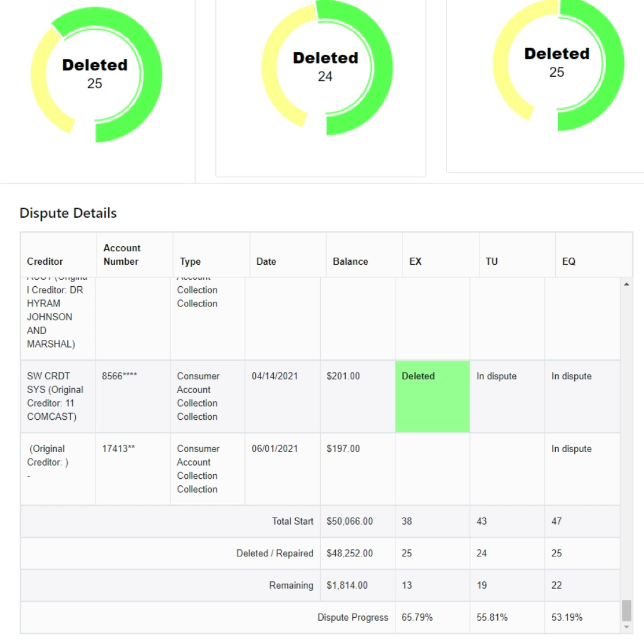This screenshot has height=644, width=644.
Task: Select the SW CRDT SYS creditor cell
Action: pos(55,397)
